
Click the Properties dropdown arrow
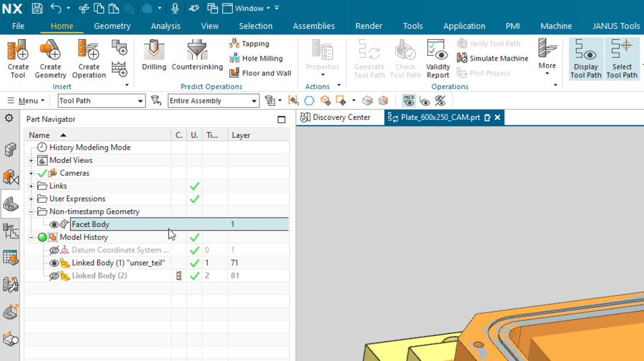point(322,75)
